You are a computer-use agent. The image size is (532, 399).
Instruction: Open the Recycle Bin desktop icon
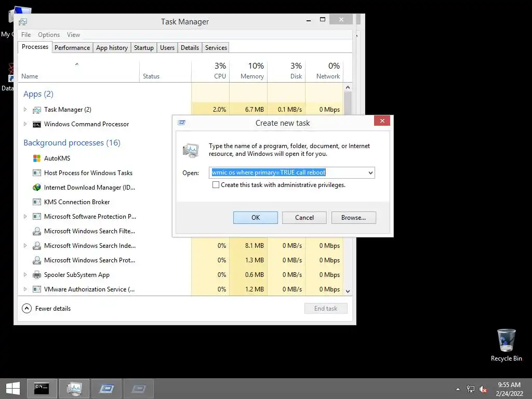point(506,345)
